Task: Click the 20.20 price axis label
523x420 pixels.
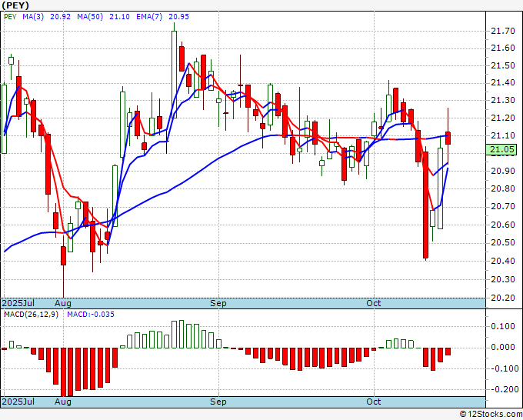Action: 503,298
